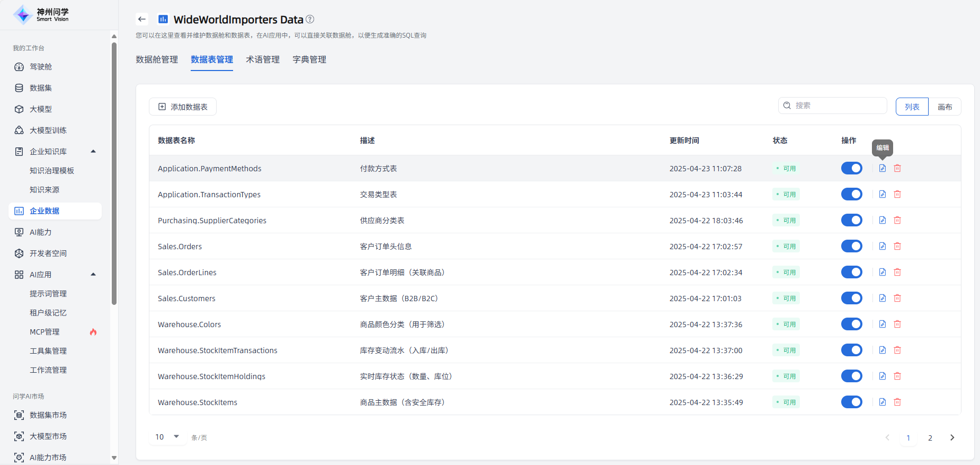This screenshot has width=980, height=465.
Task: Edit the Warehouse.Colors table
Action: [883, 324]
